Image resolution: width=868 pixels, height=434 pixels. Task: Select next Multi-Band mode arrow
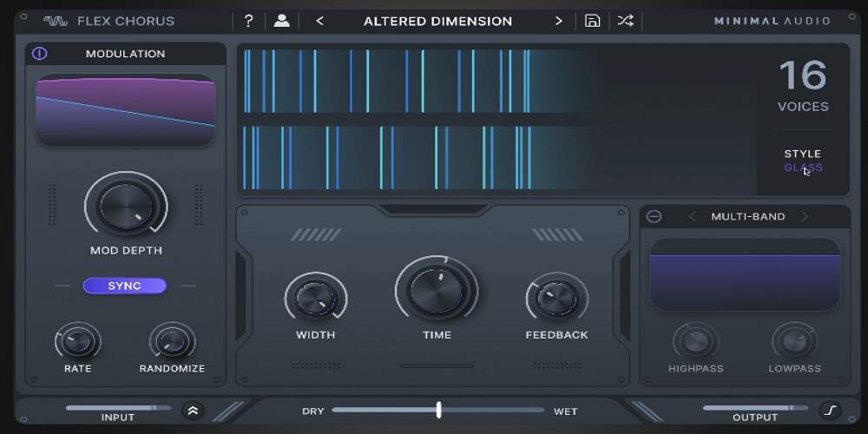[x=805, y=216]
